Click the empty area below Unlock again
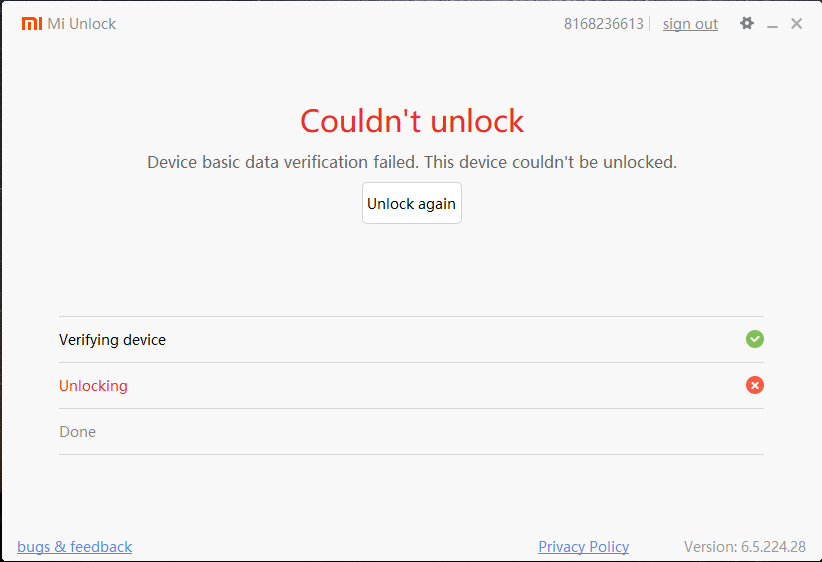The width and height of the screenshot is (822, 562). [412, 270]
